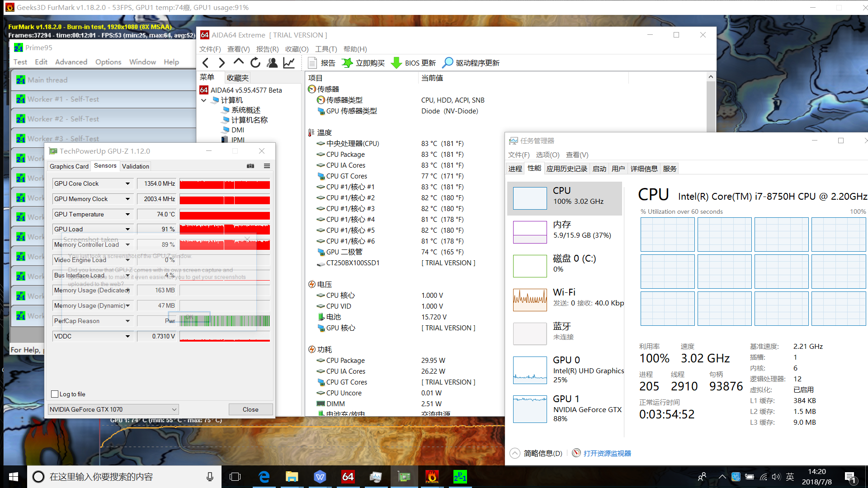868x488 pixels.
Task: Select Worker #1 Self-Test window in Prime95
Action: pos(103,99)
